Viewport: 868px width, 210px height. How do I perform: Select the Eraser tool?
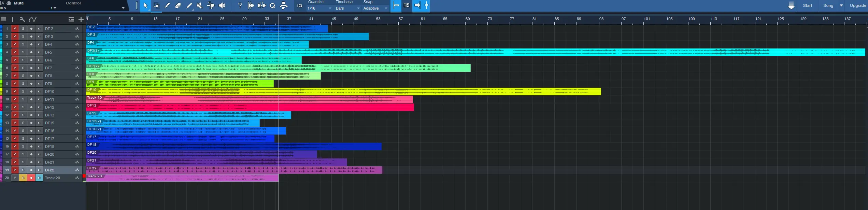[x=178, y=5]
